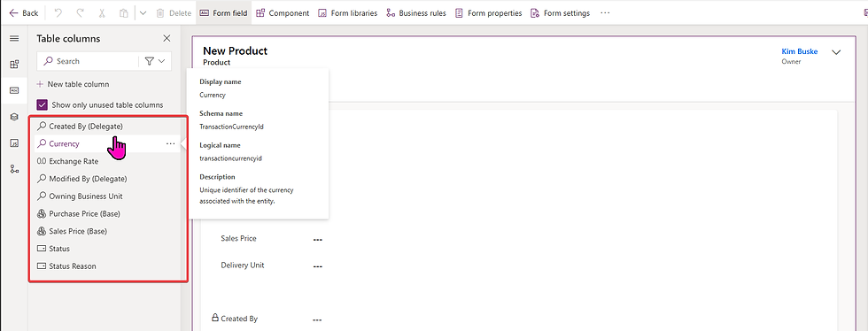
Task: Open the paste options dropdown chevron
Action: (143, 12)
